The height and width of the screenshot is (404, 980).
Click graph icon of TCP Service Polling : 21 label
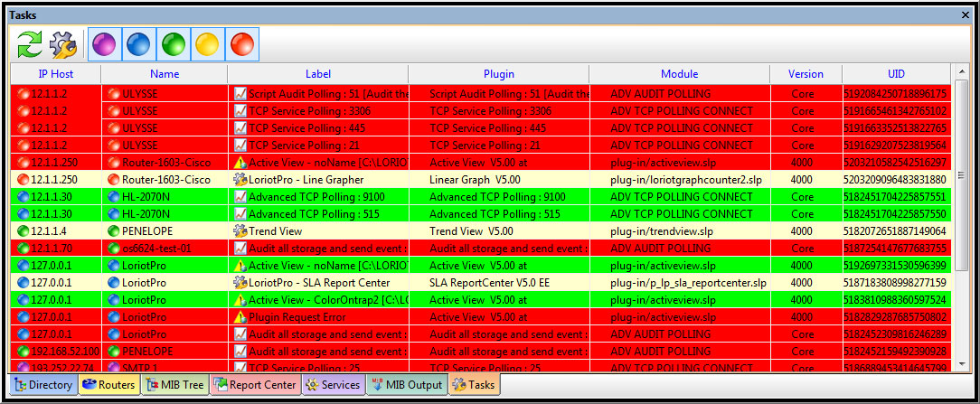click(x=240, y=145)
